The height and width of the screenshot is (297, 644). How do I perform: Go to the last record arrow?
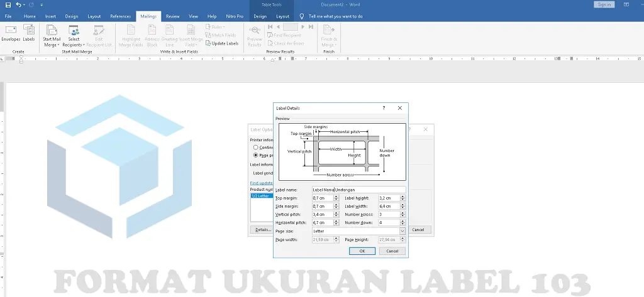point(311,26)
